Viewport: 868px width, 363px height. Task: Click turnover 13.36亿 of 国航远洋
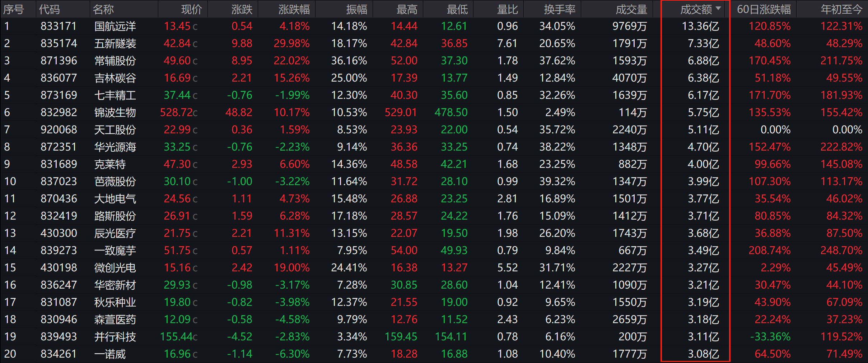[701, 26]
